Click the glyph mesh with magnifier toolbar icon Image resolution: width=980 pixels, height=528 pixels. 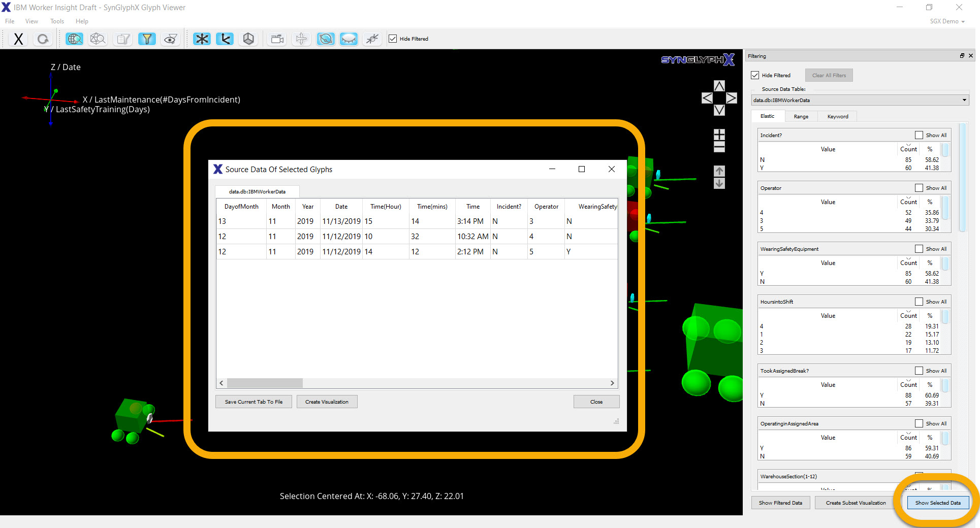(98, 39)
